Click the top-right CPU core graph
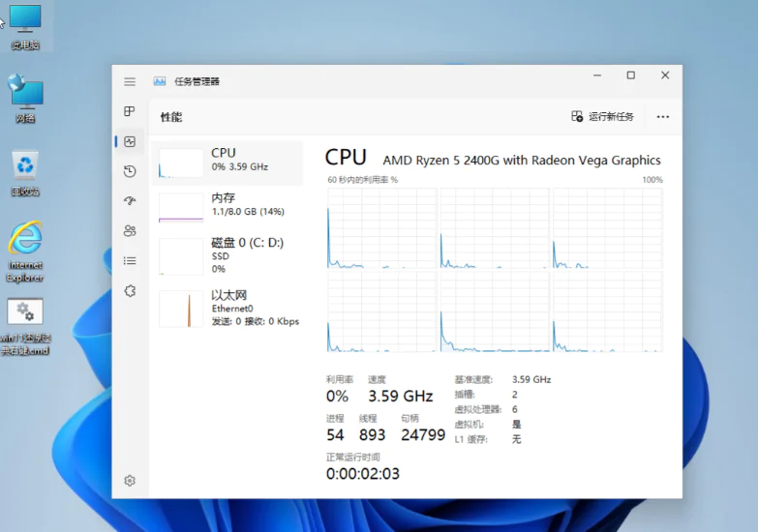 pos(608,228)
